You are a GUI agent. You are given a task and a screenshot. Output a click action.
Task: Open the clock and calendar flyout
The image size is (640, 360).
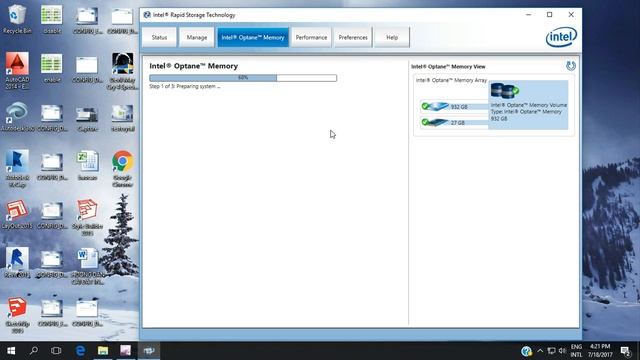[600, 351]
